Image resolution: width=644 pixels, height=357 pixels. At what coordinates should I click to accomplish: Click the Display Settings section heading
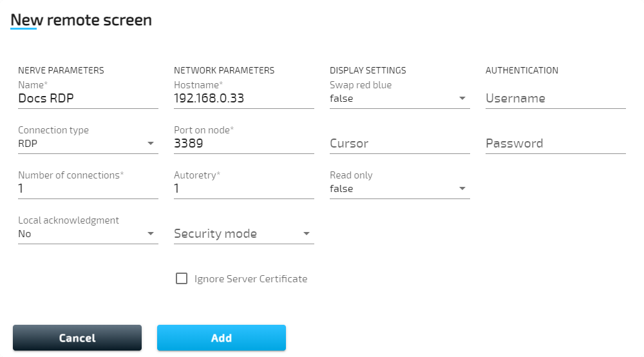pyautogui.click(x=368, y=70)
